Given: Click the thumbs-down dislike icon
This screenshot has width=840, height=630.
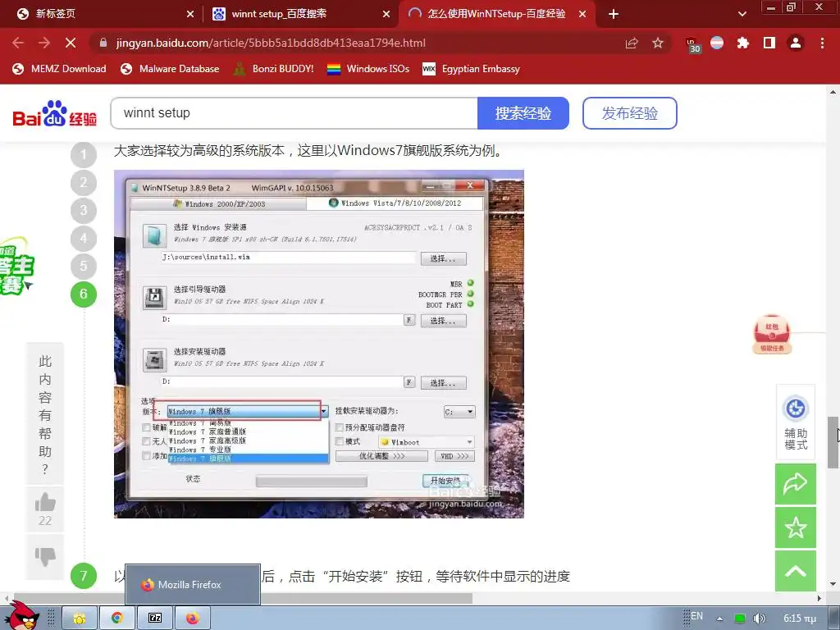Looking at the screenshot, I should pyautogui.click(x=45, y=556).
